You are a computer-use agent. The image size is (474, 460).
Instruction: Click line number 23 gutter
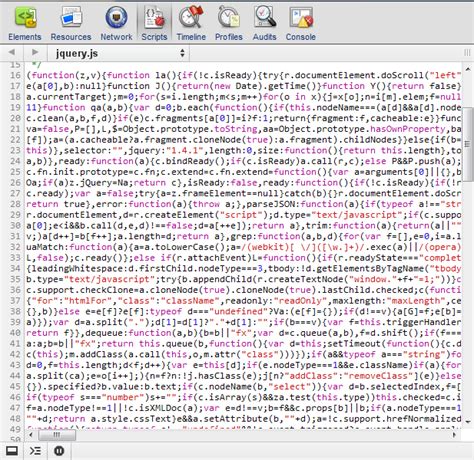15,150
